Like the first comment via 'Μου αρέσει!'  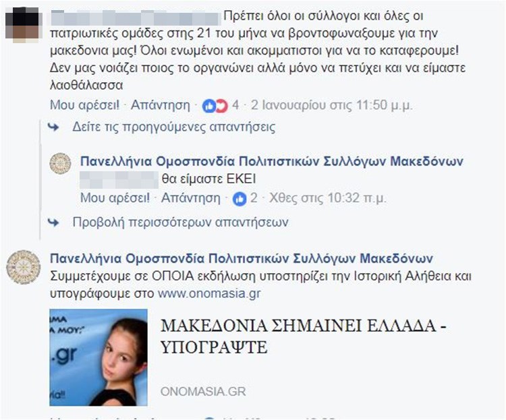(84, 105)
